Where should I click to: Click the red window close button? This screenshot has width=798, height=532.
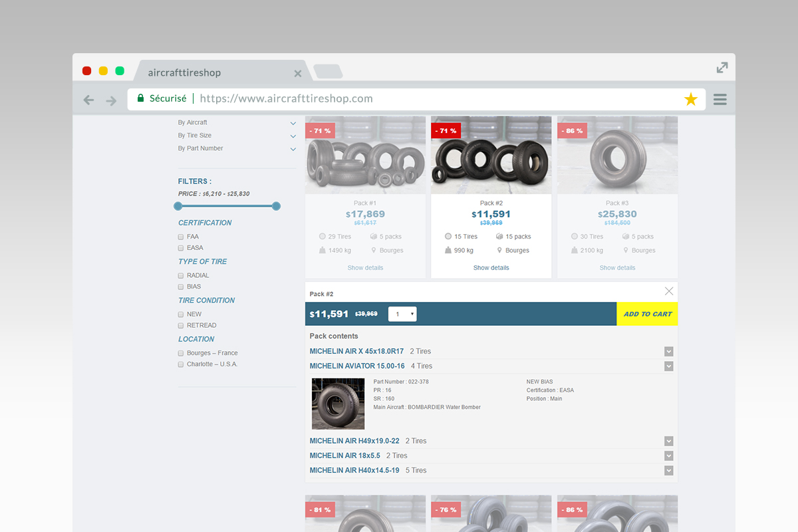pos(86,71)
